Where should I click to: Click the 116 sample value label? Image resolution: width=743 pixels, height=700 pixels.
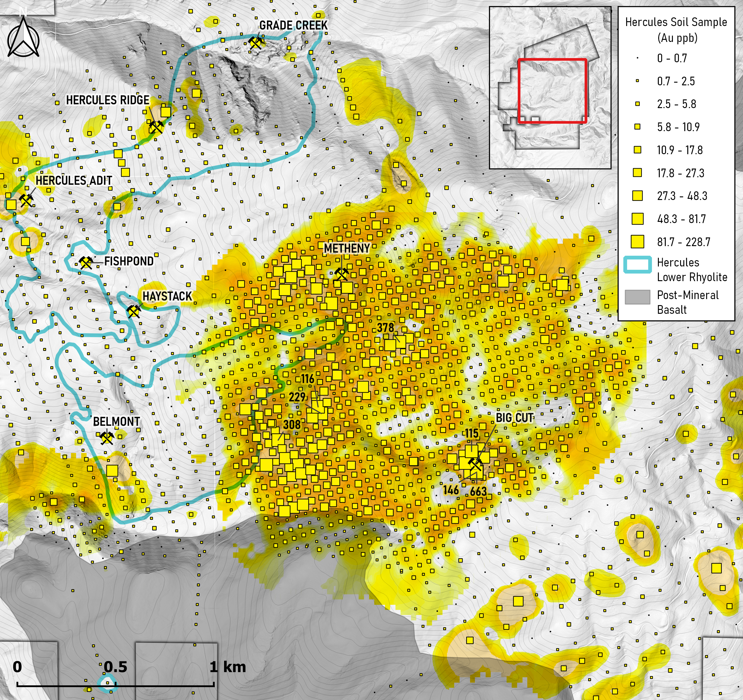point(308,379)
